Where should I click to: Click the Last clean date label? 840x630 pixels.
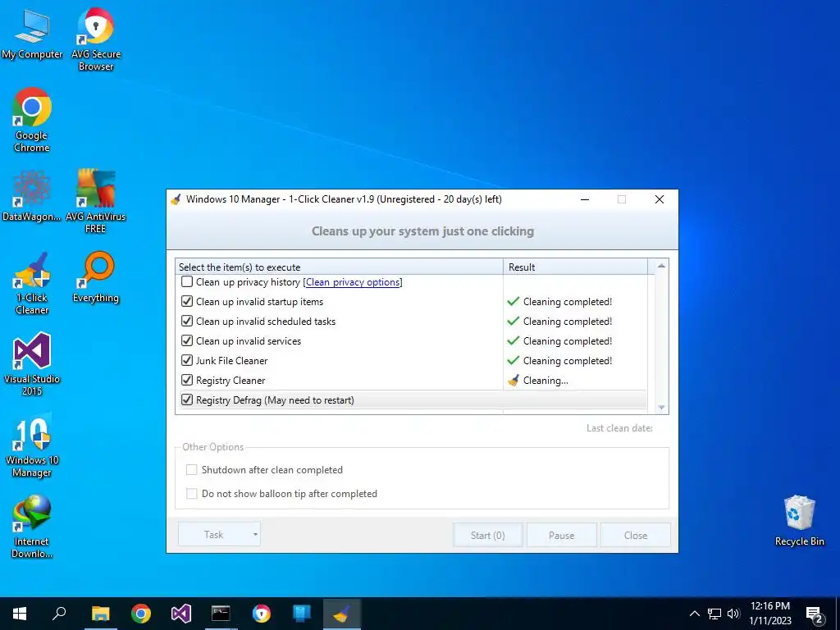tap(619, 428)
